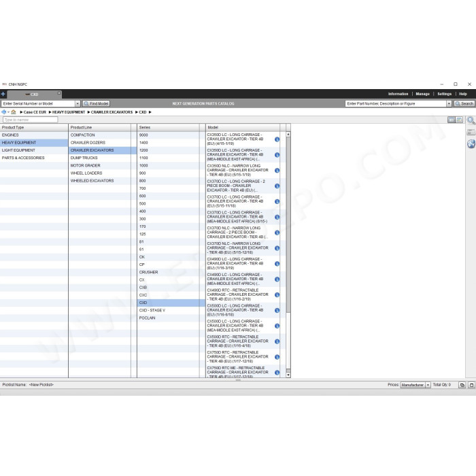Select PARTS & ACCESSORIES product type

tap(34, 158)
